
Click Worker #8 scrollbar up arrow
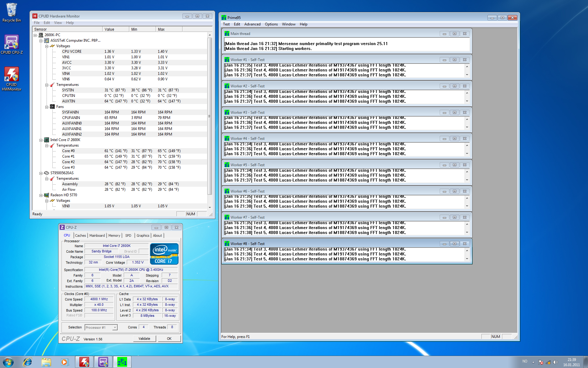coord(467,251)
